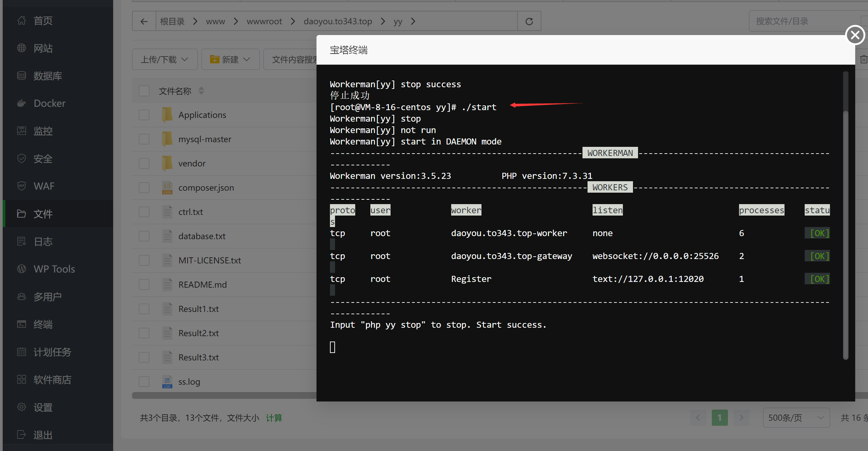Viewport: 868px width, 451px height.
Task: Open 软件商店 app store
Action: click(52, 380)
